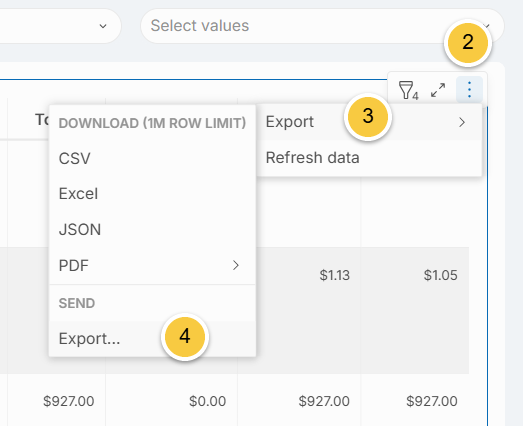The height and width of the screenshot is (426, 523).
Task: Click the $0.00 table cell
Action: tap(207, 401)
